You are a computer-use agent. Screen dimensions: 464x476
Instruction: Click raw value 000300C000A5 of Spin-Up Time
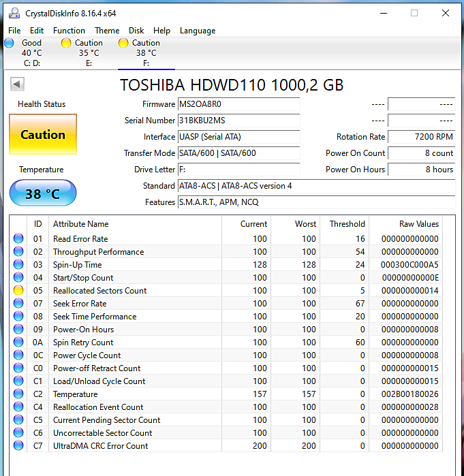point(409,265)
